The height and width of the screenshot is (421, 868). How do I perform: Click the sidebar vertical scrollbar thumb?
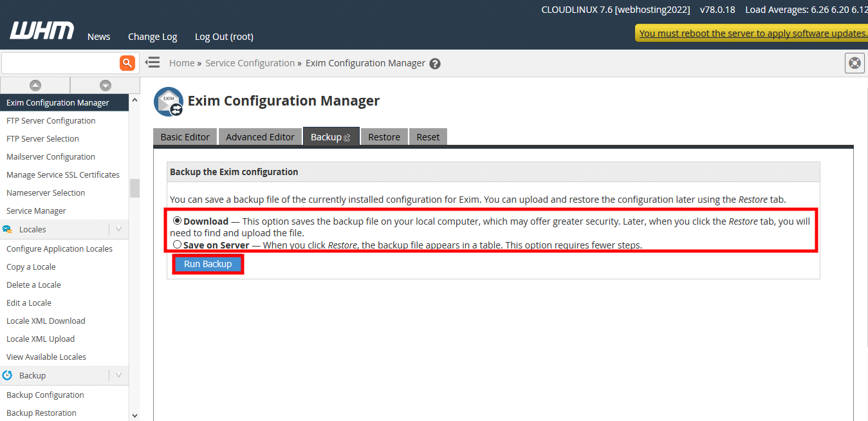click(x=134, y=188)
